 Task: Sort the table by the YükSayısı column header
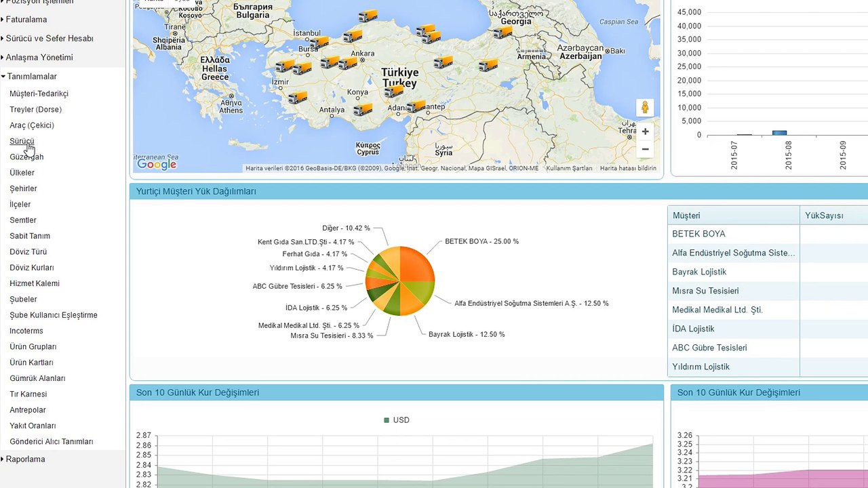pyautogui.click(x=834, y=216)
